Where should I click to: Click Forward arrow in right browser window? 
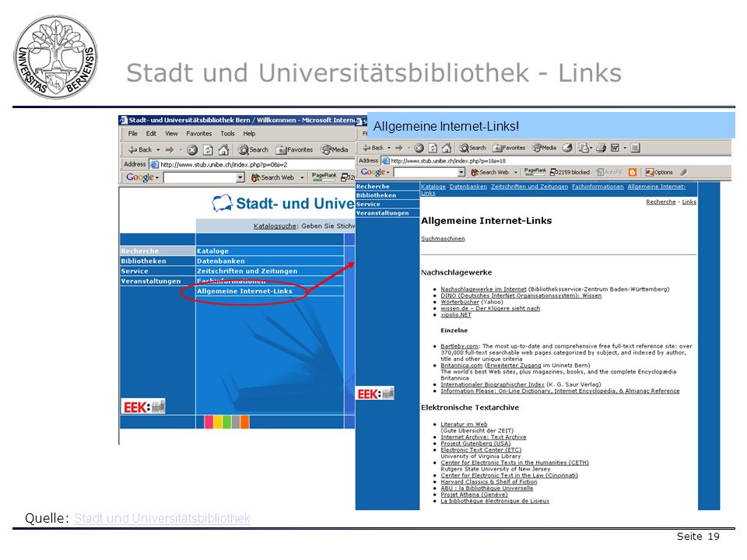(x=399, y=148)
